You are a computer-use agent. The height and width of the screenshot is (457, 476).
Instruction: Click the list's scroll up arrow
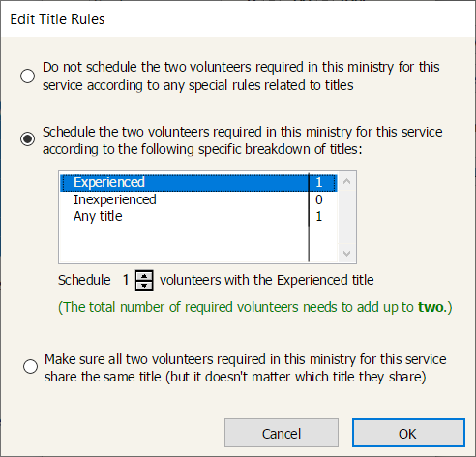coord(346,181)
